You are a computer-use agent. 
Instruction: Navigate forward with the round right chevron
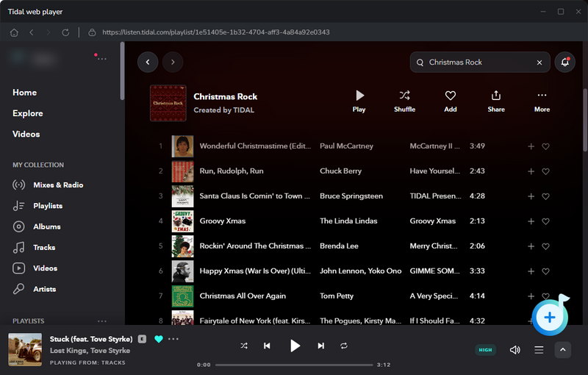pyautogui.click(x=173, y=62)
